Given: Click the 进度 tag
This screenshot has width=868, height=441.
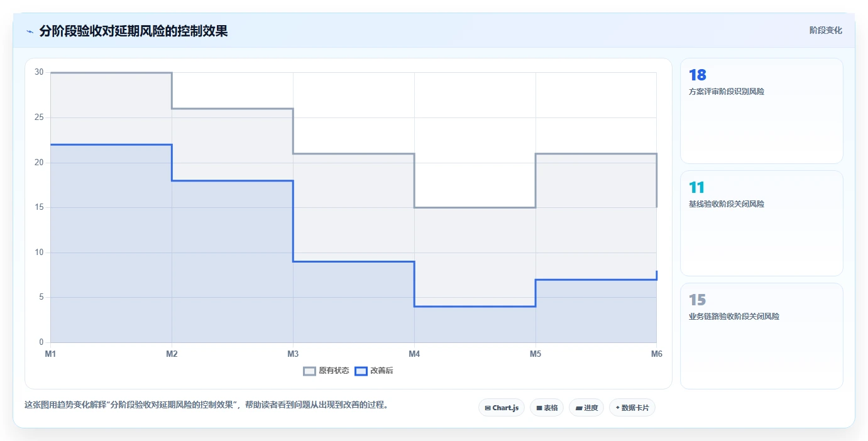Looking at the screenshot, I should tap(586, 408).
